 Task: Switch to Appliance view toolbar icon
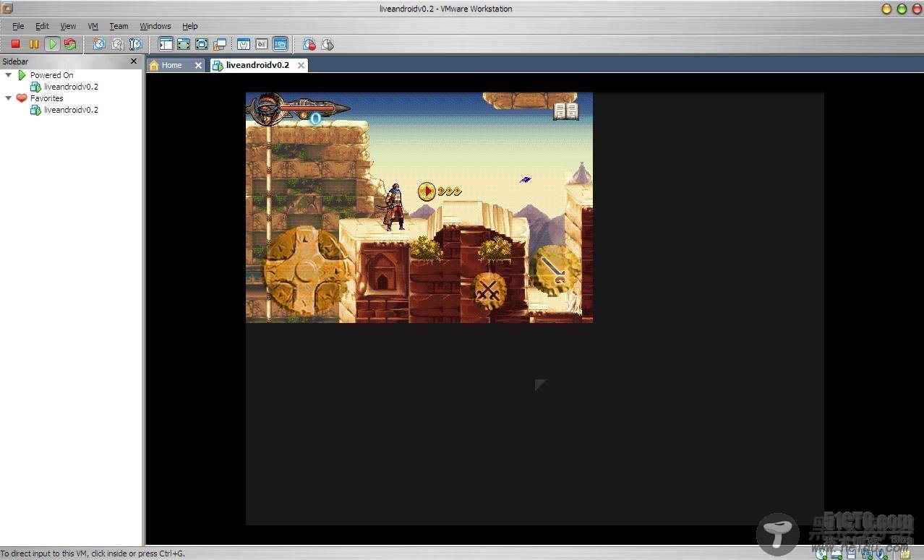262,44
